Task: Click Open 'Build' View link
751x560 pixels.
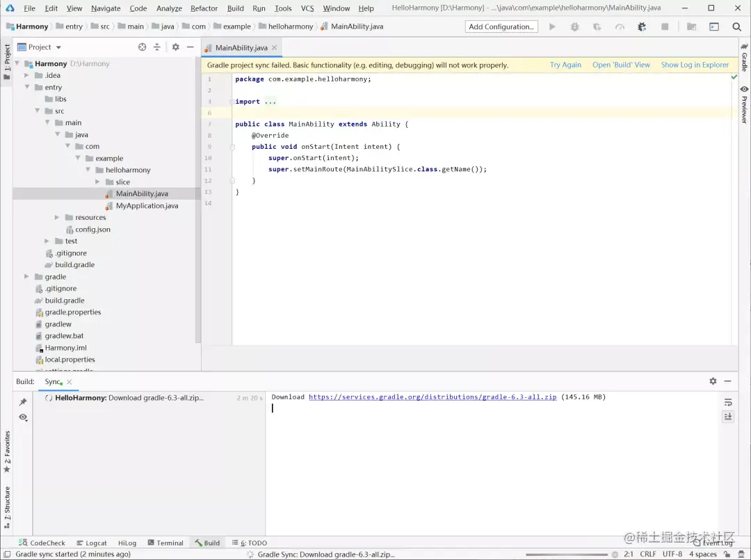Action: (x=621, y=65)
